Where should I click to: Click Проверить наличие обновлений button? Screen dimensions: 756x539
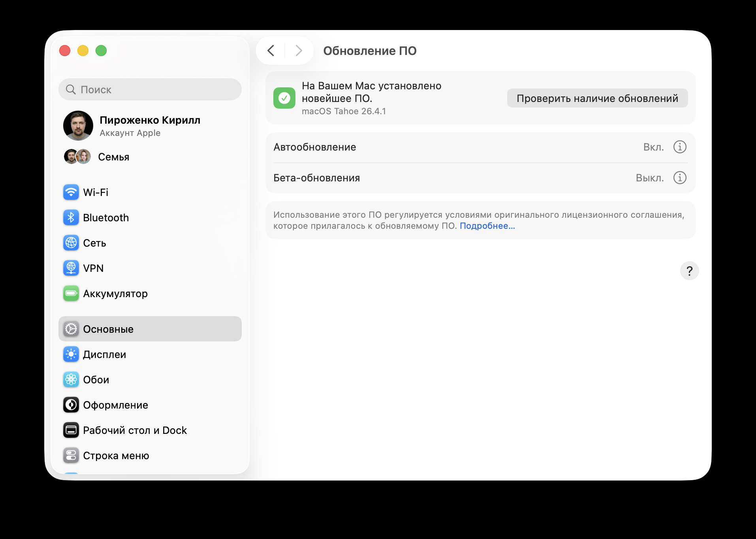(x=597, y=98)
